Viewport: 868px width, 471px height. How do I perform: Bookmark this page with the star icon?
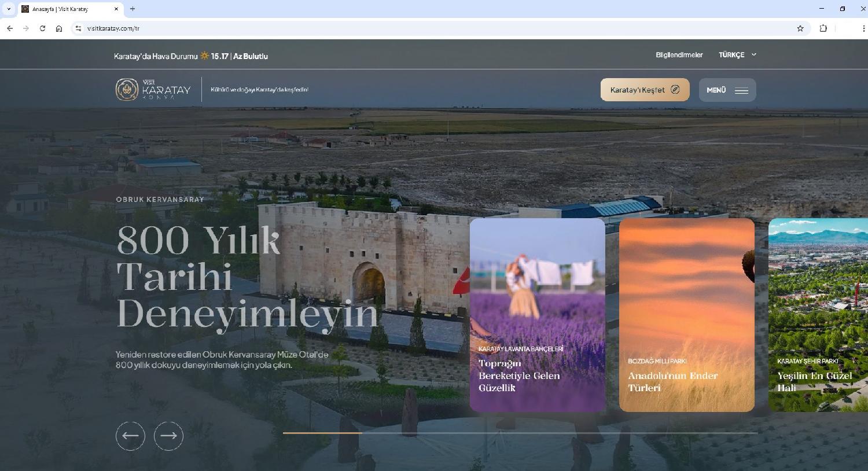[x=800, y=28]
